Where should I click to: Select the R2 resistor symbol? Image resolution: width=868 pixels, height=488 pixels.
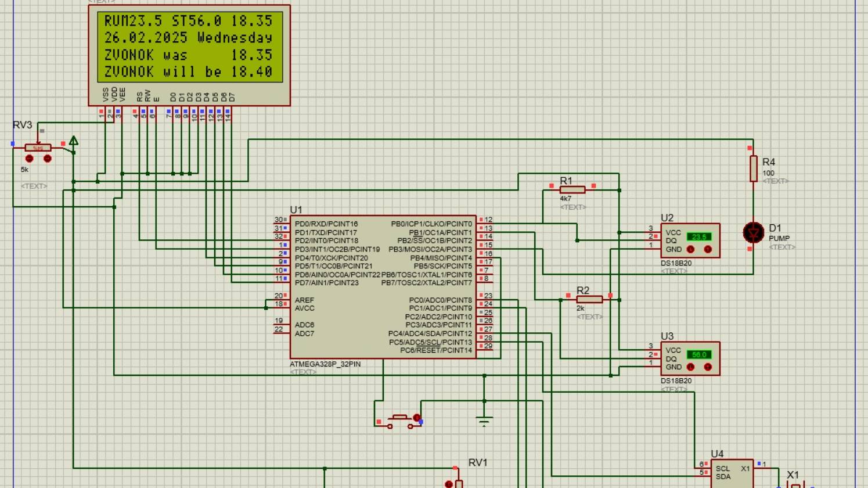click(589, 299)
